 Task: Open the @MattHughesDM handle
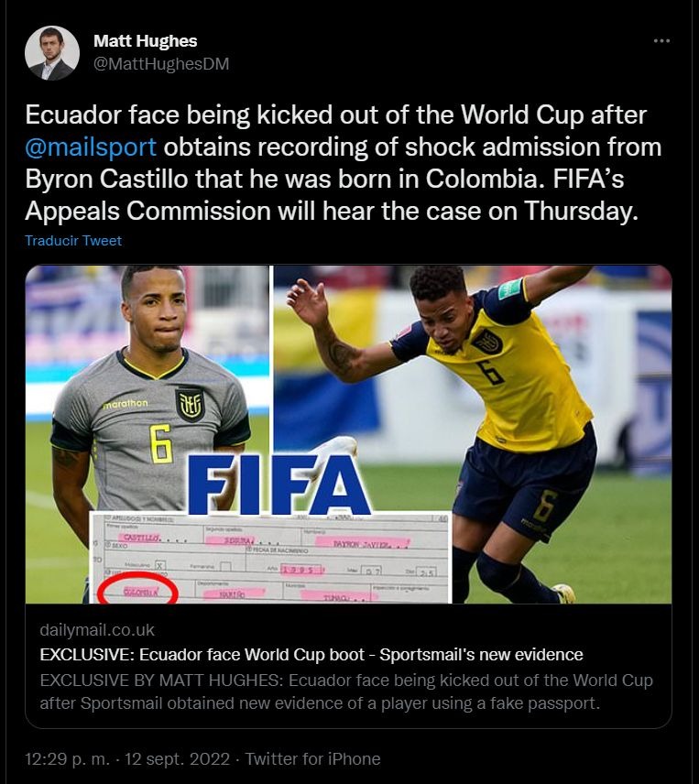(161, 64)
